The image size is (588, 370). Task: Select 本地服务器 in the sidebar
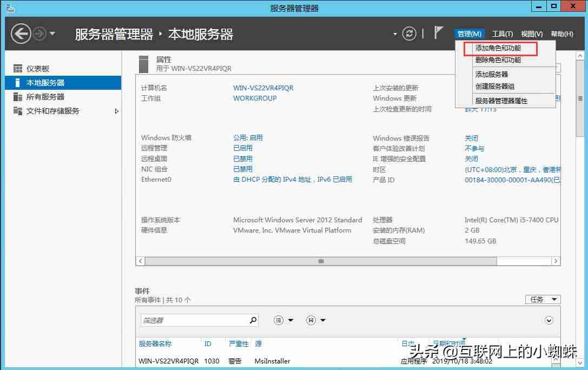click(x=63, y=82)
